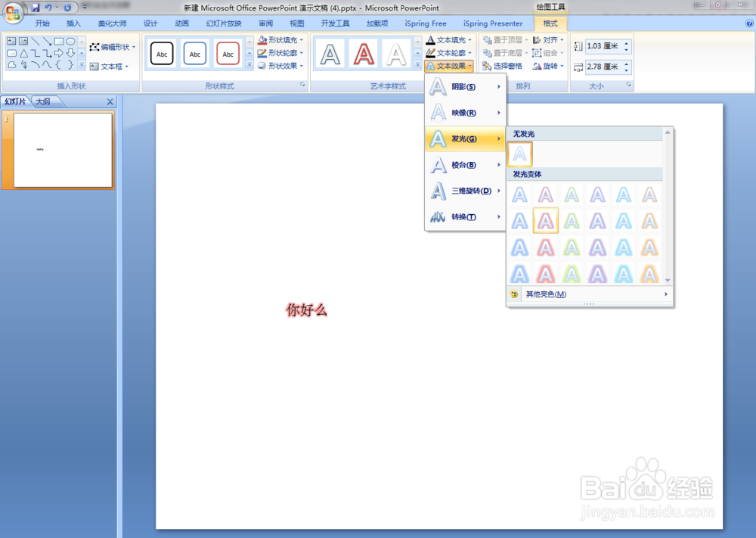Click the shape height field 1.03 厘米
Viewport: 756px width, 538px height.
tap(603, 46)
